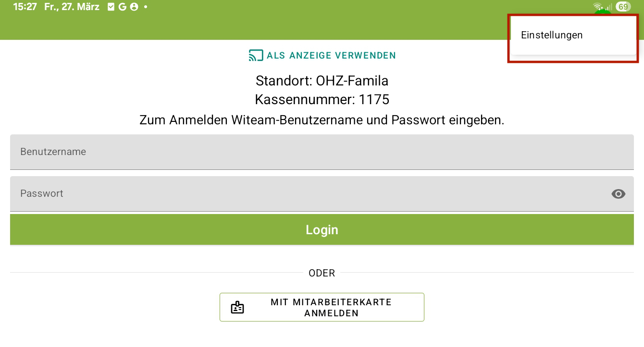
Task: Tap the date Fr., 27. März
Action: (72, 7)
